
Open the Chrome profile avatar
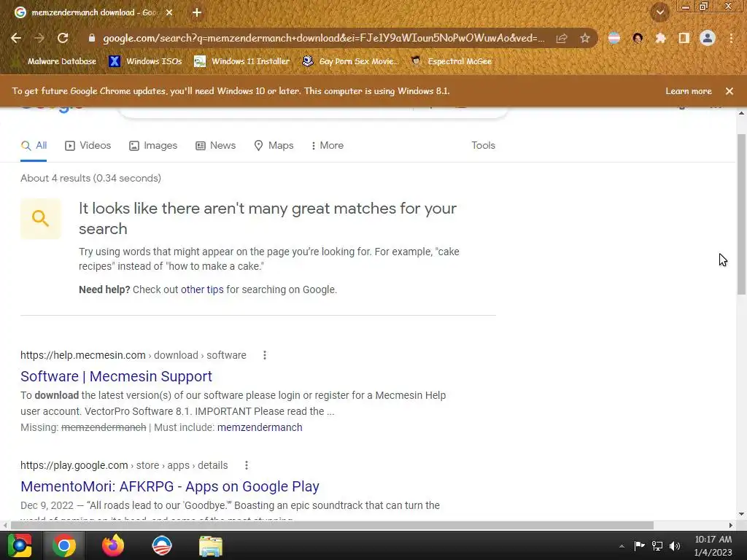click(708, 38)
